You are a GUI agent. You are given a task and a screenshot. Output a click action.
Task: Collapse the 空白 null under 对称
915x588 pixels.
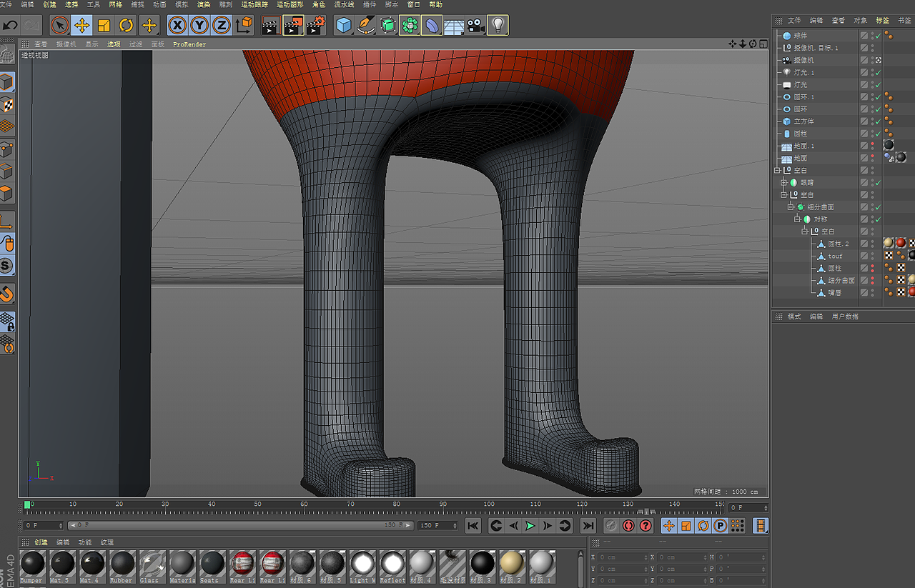tap(804, 231)
